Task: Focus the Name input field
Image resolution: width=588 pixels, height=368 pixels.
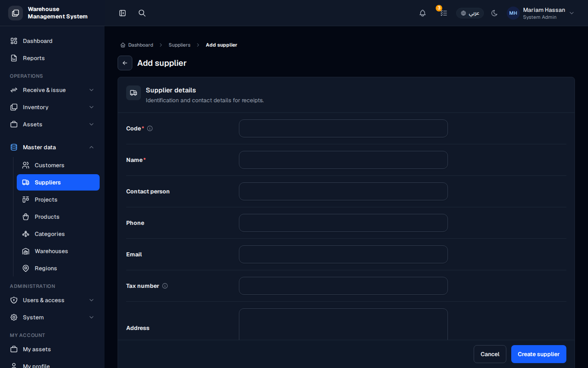Action: (x=343, y=160)
